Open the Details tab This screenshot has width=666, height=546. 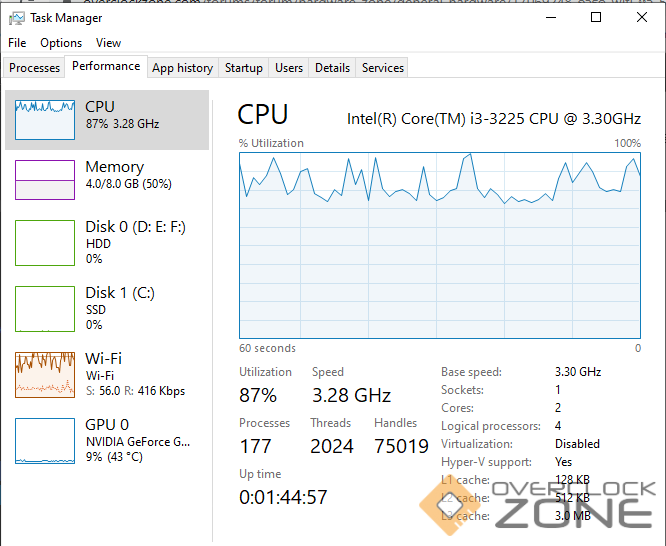coord(332,68)
